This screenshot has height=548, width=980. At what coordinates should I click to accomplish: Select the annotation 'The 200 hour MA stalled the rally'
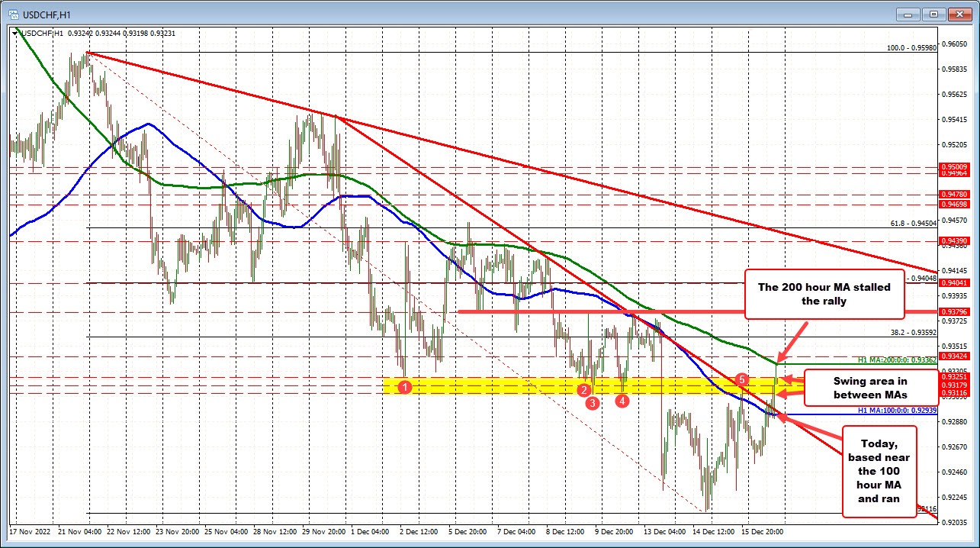click(824, 295)
